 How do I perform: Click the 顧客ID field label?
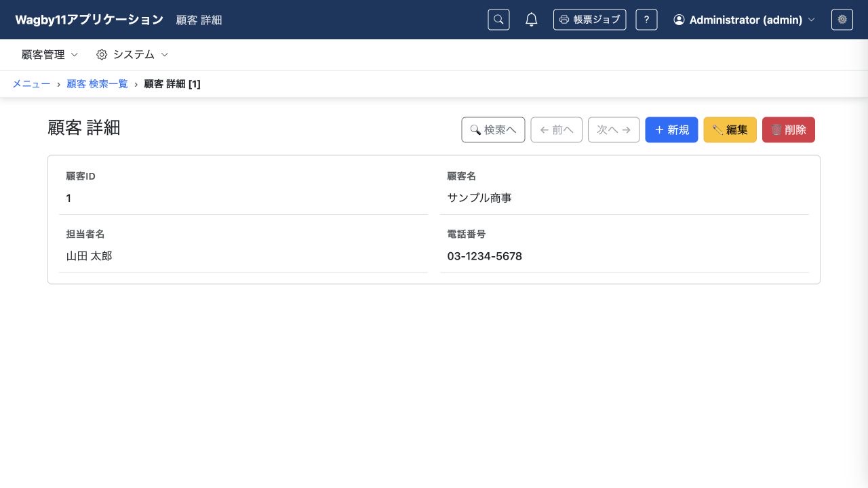click(x=81, y=176)
